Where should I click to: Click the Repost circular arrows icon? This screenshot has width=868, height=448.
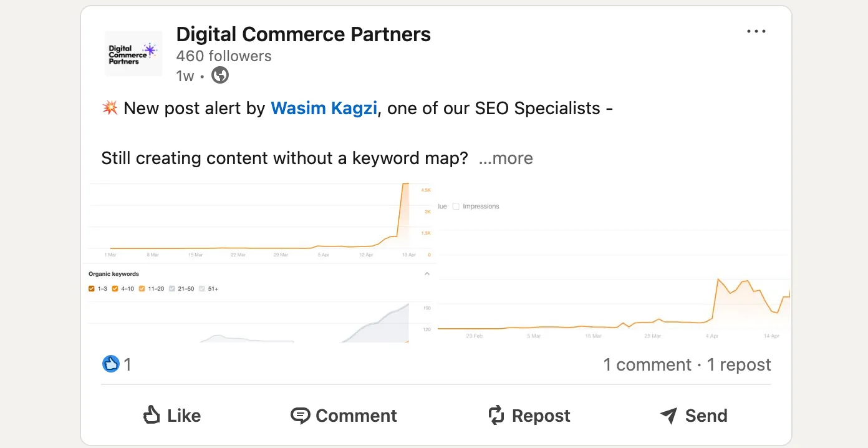(496, 415)
